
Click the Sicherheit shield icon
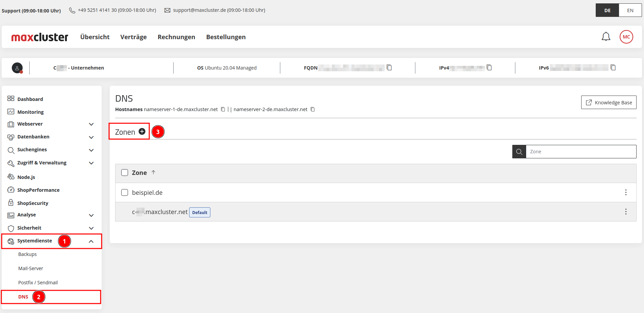pyautogui.click(x=11, y=228)
